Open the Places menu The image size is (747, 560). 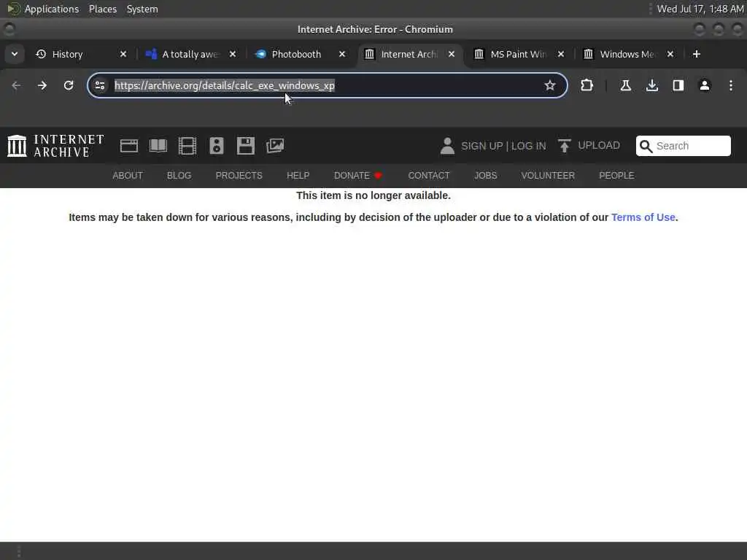tap(103, 9)
